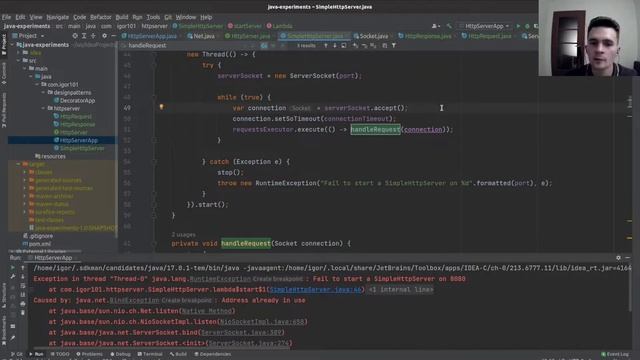The height and width of the screenshot is (360, 640).
Task: Click the connection link in handleRequest call
Action: point(423,129)
